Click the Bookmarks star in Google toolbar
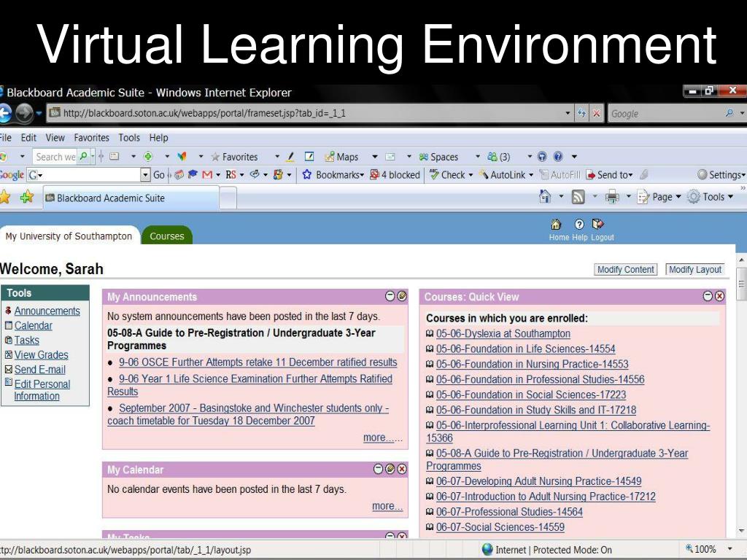The image size is (747, 560). [x=307, y=175]
